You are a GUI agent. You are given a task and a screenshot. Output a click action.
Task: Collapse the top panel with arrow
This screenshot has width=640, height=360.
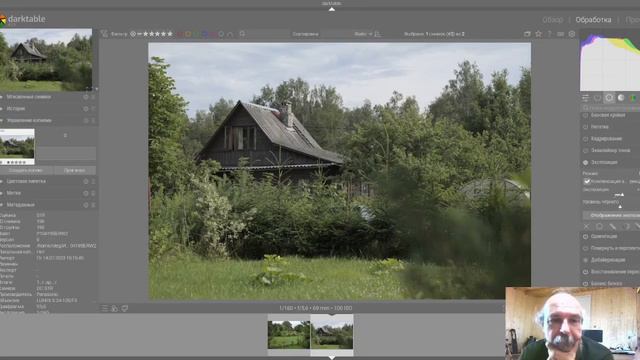tap(331, 9)
